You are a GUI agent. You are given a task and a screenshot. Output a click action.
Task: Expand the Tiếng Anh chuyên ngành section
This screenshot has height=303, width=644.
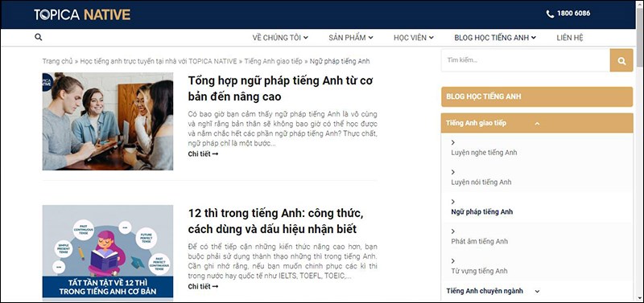pos(493,291)
